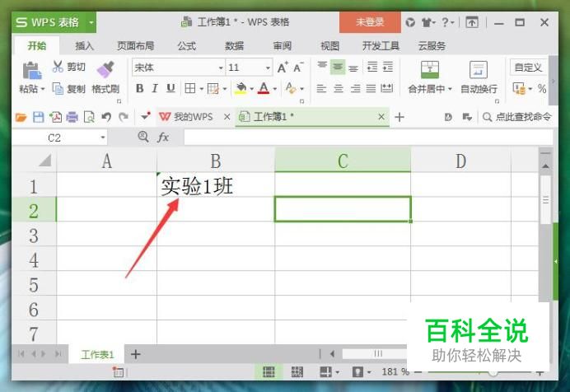Screen dimensions: 570x392
Task: Open the 公式 ribbon tab
Action: (186, 46)
